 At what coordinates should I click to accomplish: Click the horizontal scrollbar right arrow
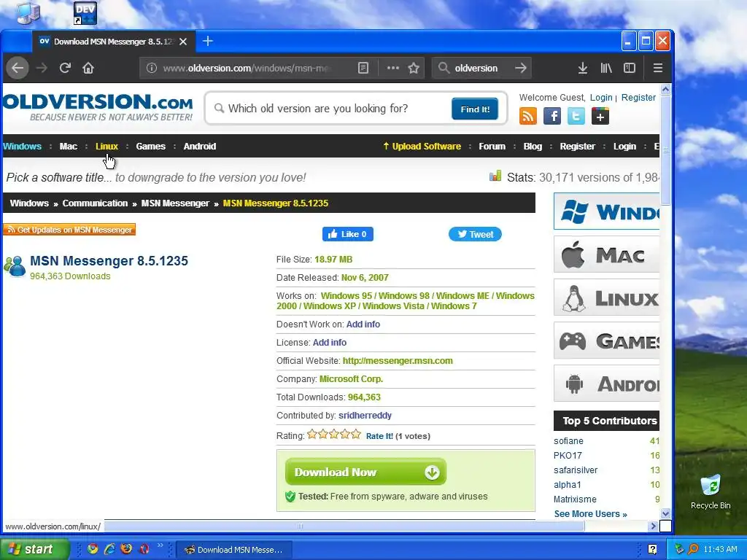654,526
